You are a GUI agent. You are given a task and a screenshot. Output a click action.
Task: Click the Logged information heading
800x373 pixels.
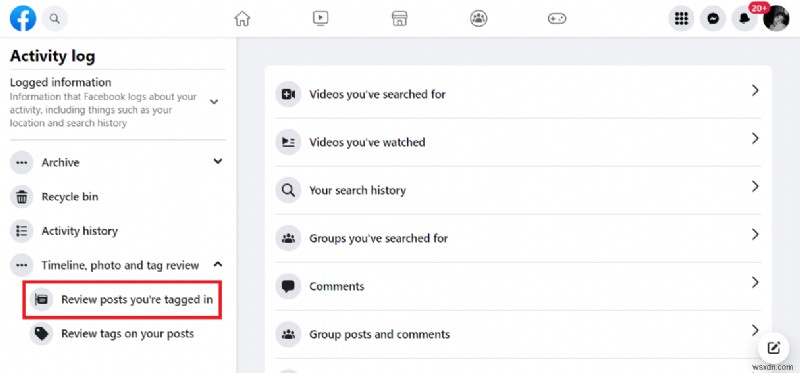[60, 82]
